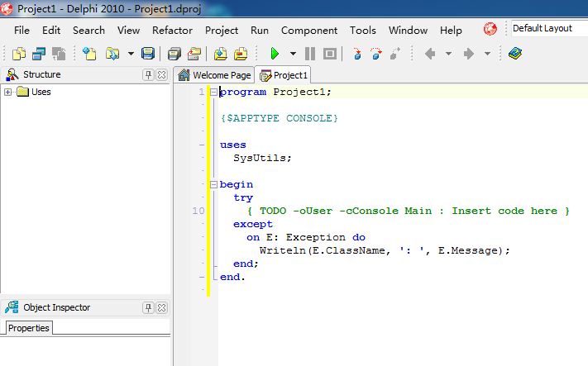Image resolution: width=588 pixels, height=366 pixels.
Task: Click the Structure panel title icon
Action: 12,74
